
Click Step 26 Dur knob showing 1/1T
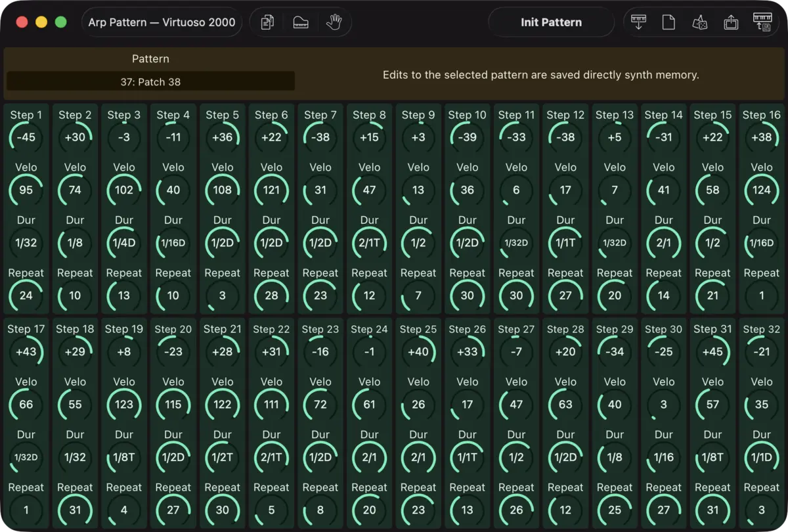click(x=468, y=457)
